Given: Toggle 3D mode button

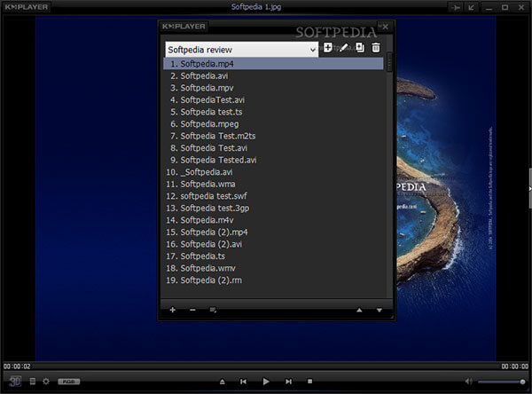Looking at the screenshot, I should (15, 382).
